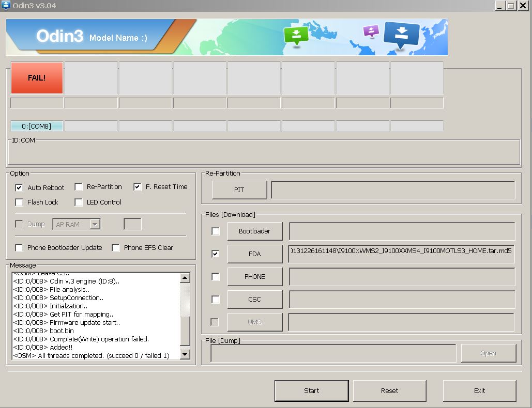
Task: Click 'Complete(Write) operation failed.' log line
Action: 81,339
